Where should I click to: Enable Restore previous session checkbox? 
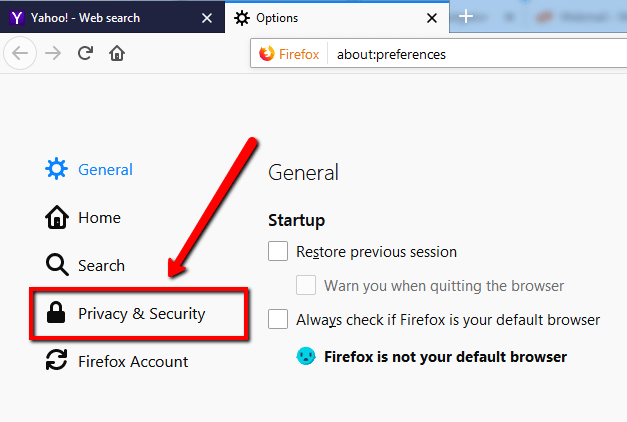pos(278,251)
